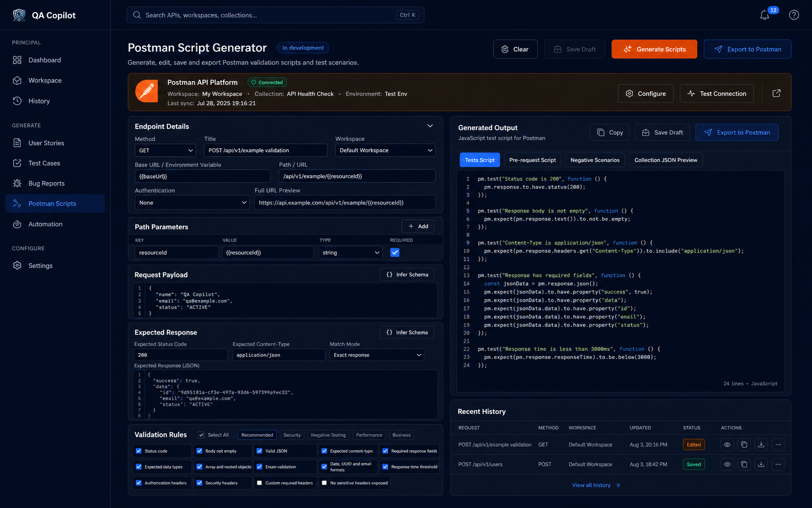Click Save Draft in Generated Output panel
Screen dimensions: 812x508
663,133
